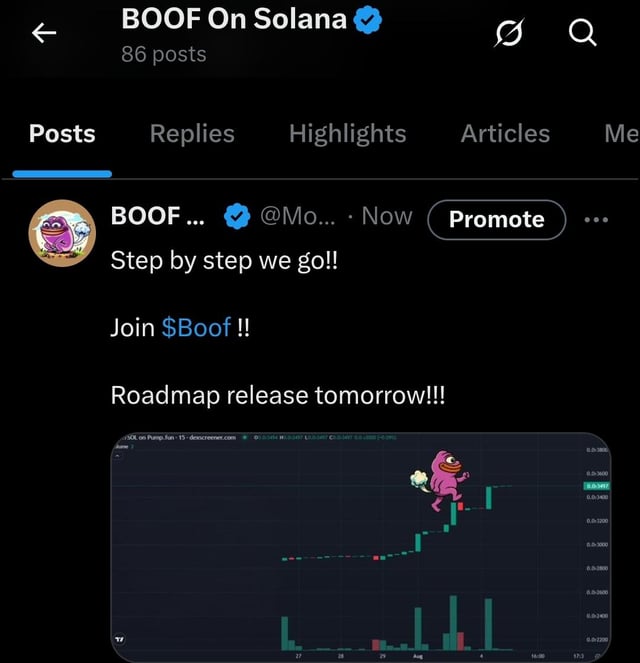Image resolution: width=640 pixels, height=663 pixels.
Task: Tap the back arrow
Action: click(43, 34)
